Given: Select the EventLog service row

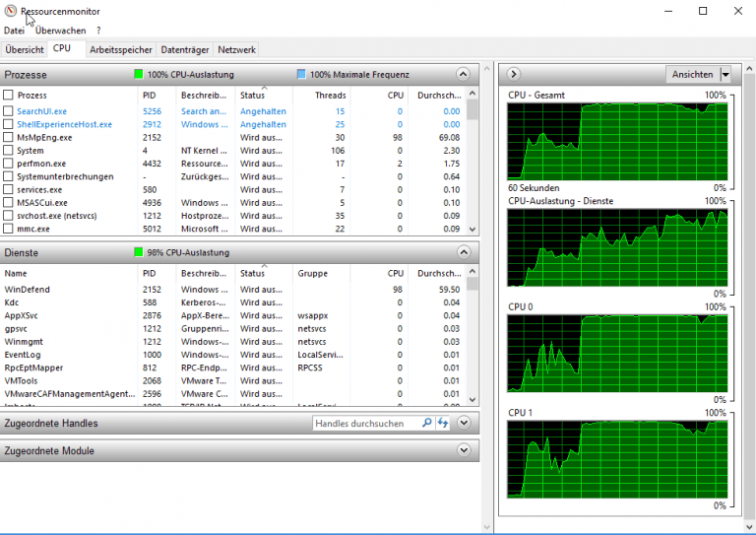Looking at the screenshot, I should (x=233, y=355).
